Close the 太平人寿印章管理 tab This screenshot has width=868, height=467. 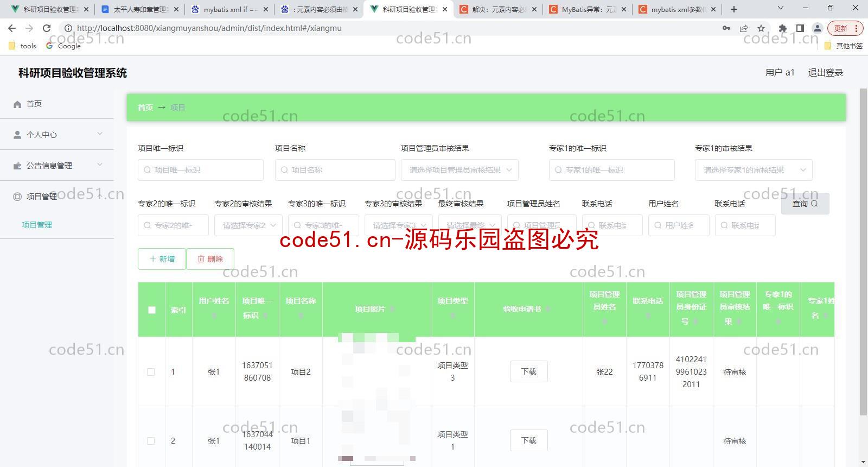[176, 9]
